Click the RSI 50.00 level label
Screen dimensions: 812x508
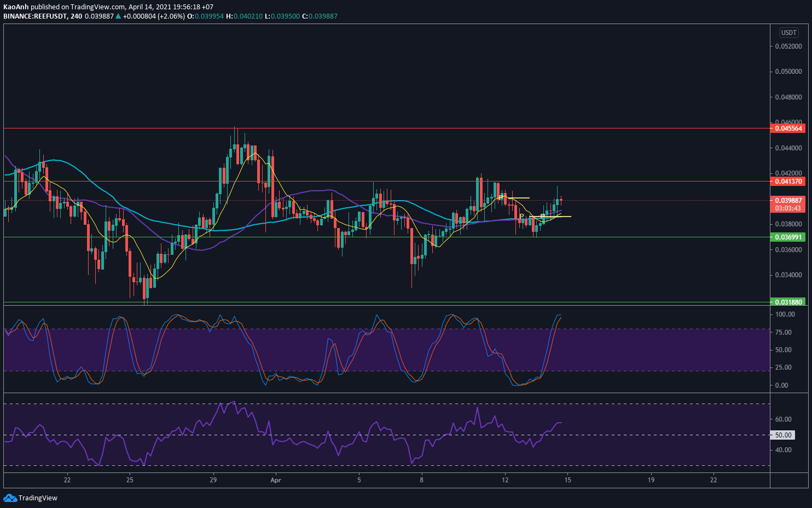tap(783, 435)
